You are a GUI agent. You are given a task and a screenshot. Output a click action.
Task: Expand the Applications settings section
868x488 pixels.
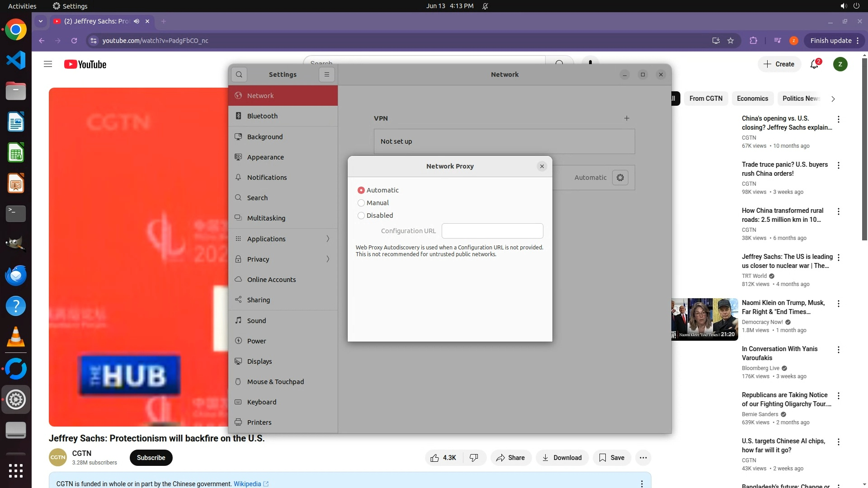coord(283,239)
